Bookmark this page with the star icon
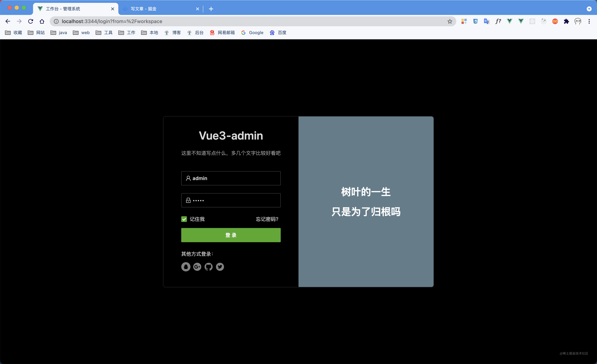This screenshot has height=364, width=597. [450, 21]
